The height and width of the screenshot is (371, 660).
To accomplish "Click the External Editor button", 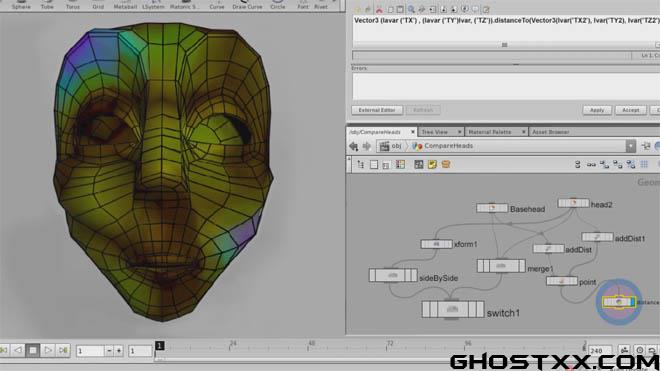I will pyautogui.click(x=377, y=110).
